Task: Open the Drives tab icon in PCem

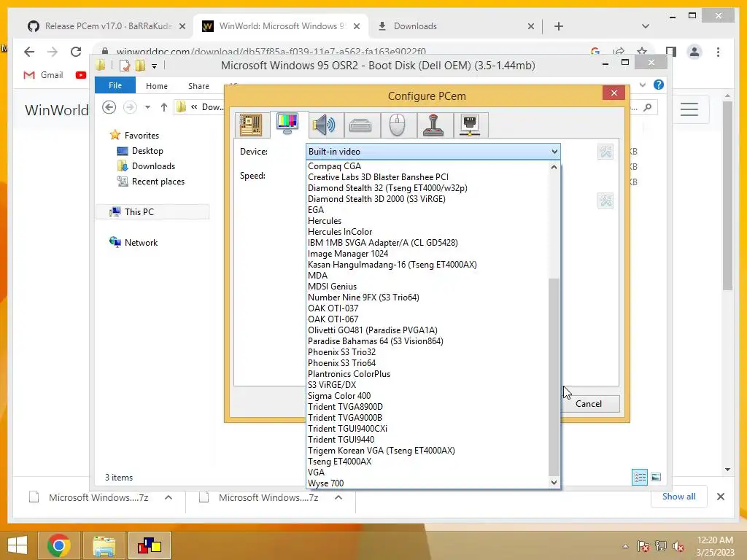Action: tap(360, 125)
